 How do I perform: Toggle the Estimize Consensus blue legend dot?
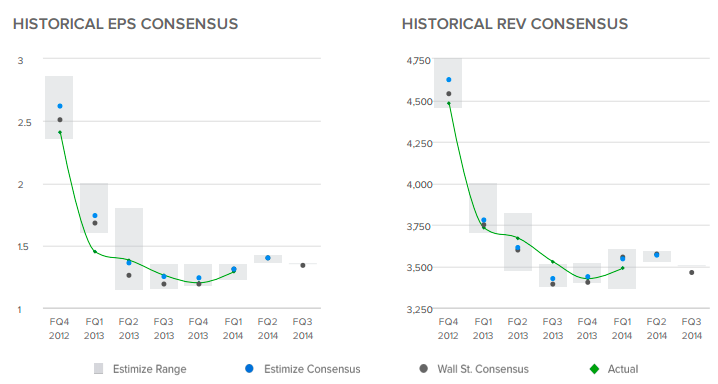pyautogui.click(x=250, y=368)
